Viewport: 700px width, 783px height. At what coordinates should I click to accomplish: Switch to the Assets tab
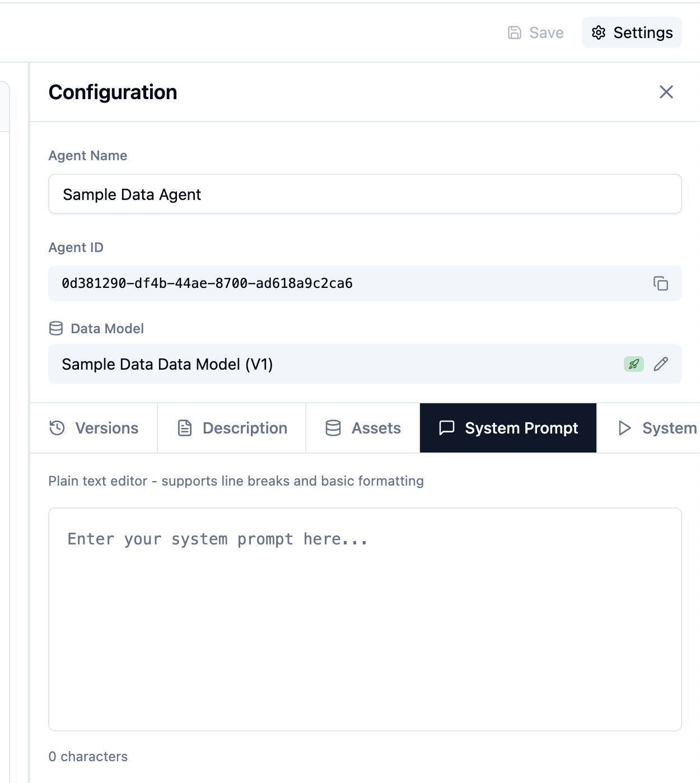pyautogui.click(x=362, y=428)
